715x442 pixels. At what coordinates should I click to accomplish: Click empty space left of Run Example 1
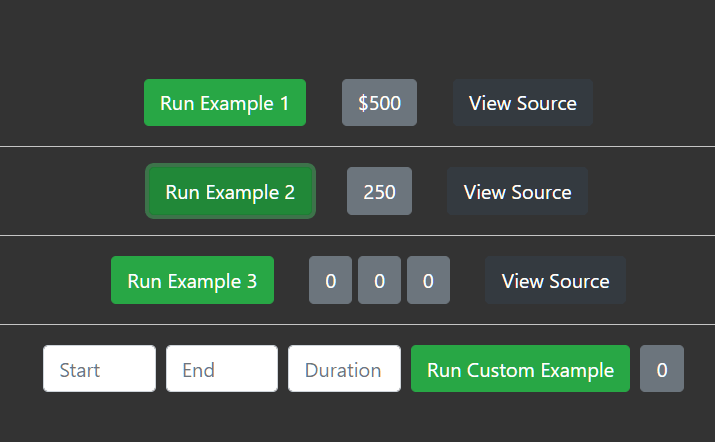click(x=70, y=103)
